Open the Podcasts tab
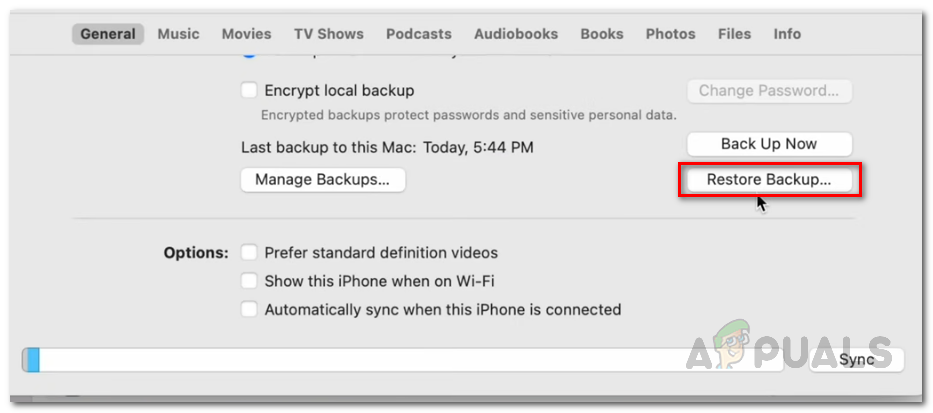Viewport: 933px width, 413px height. [x=419, y=34]
